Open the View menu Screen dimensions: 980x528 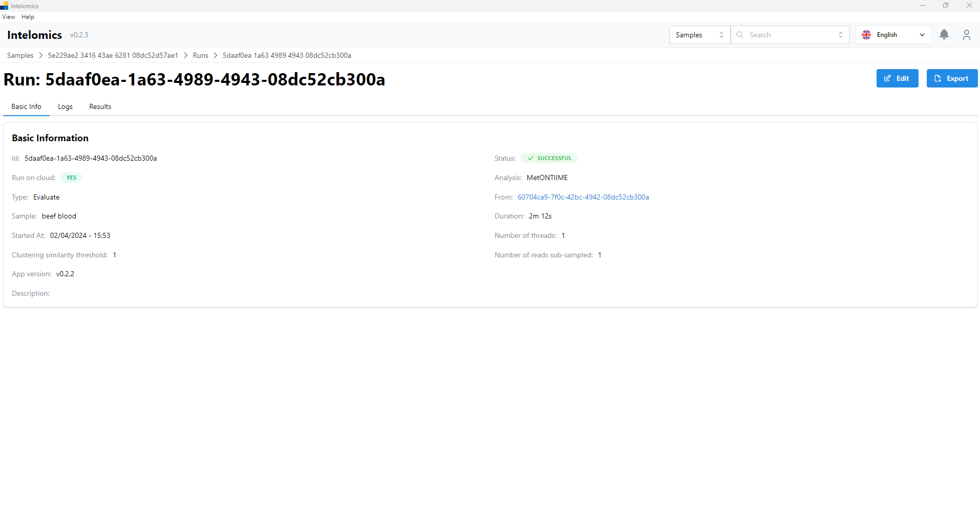pos(9,17)
